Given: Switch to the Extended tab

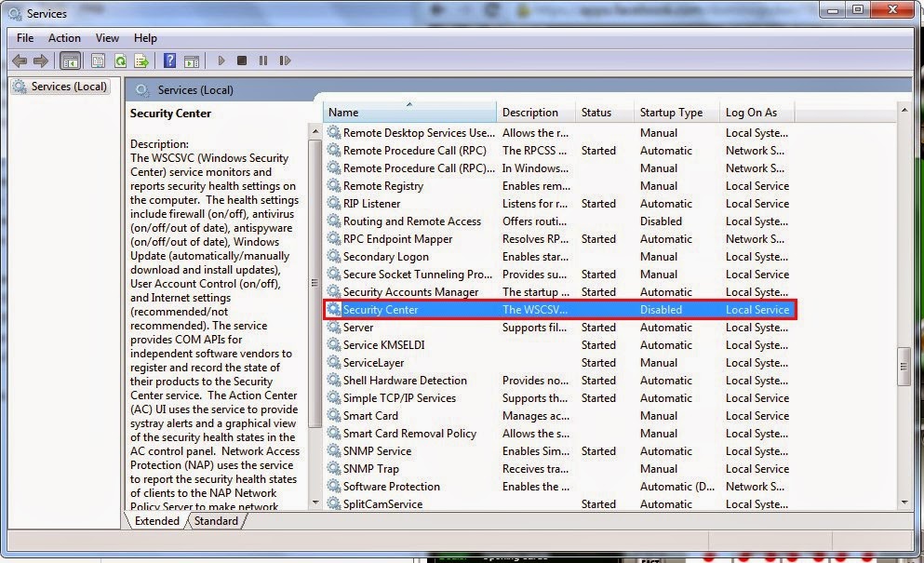Looking at the screenshot, I should (x=156, y=520).
